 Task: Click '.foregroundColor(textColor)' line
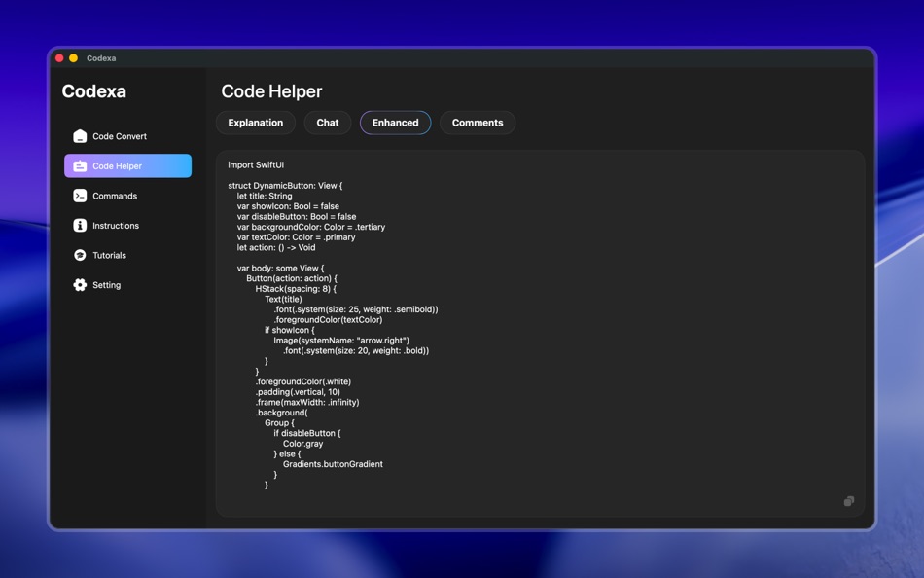pyautogui.click(x=328, y=320)
